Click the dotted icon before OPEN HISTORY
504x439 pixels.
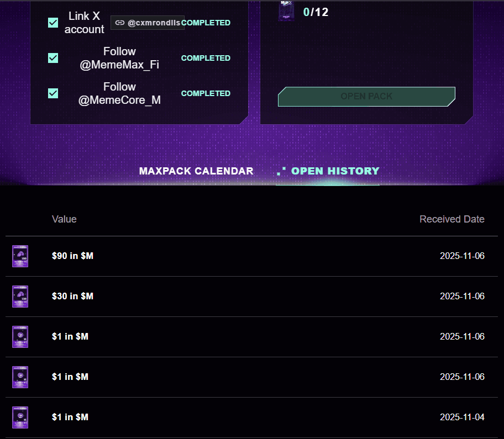(x=281, y=171)
